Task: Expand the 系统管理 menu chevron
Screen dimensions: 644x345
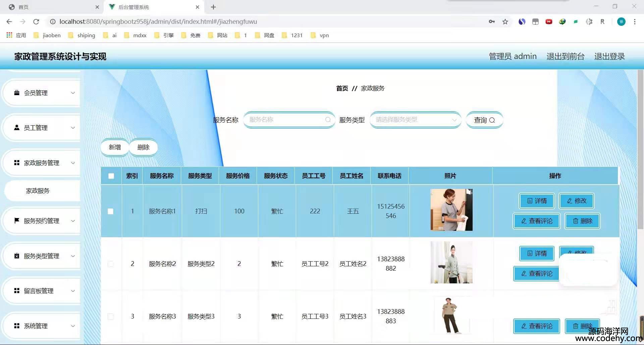Action: 73,326
